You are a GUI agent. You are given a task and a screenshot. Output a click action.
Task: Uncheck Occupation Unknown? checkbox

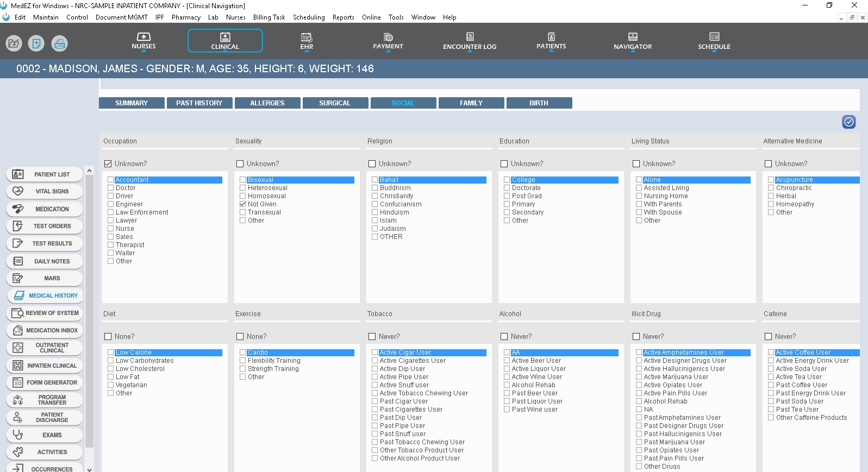coord(108,163)
